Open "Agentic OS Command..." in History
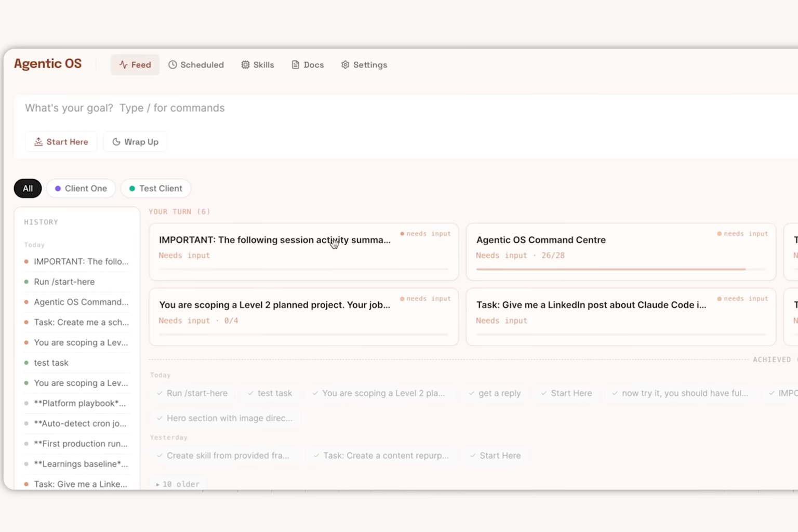 [x=77, y=302]
